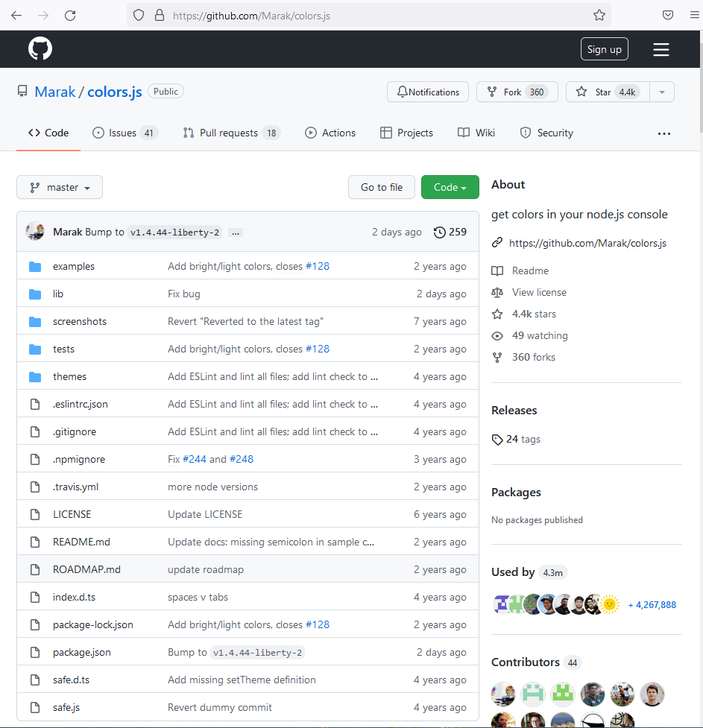
Task: Expand hidden repository tabs via ellipsis
Action: [663, 133]
